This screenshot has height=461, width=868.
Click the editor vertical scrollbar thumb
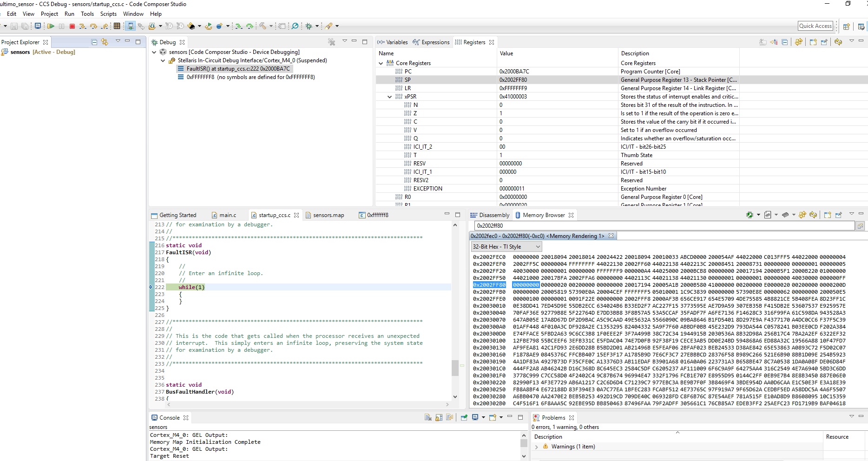tap(455, 368)
